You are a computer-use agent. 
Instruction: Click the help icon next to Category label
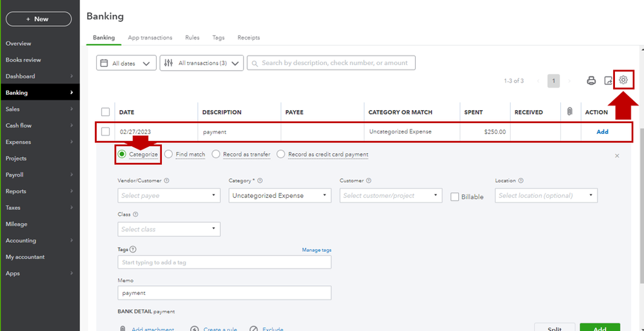260,180
